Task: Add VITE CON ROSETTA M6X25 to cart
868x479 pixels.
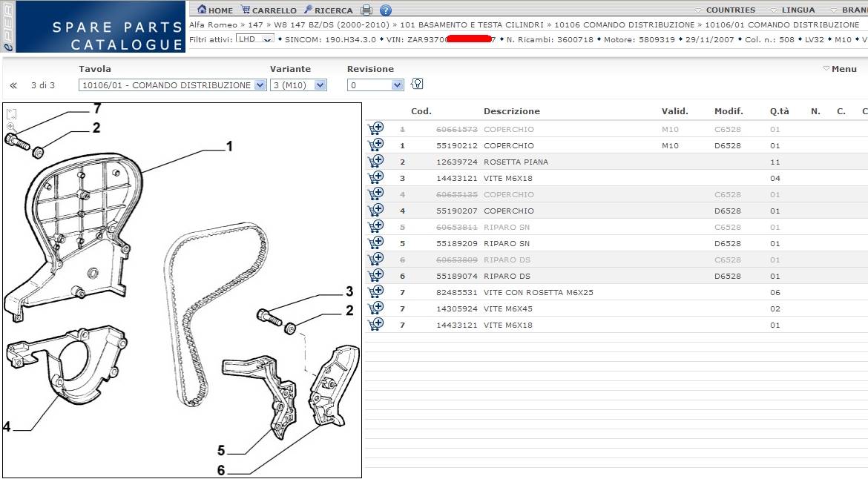Action: (x=376, y=292)
